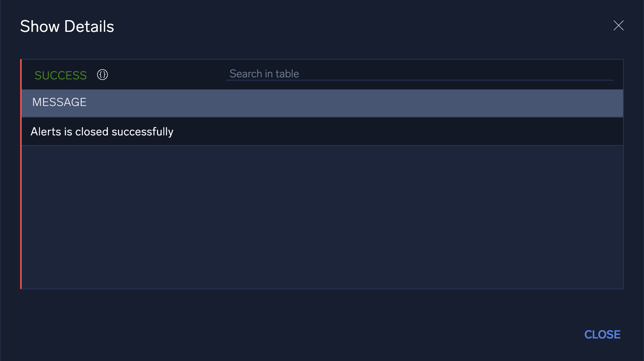Viewport: 644px width, 361px height.
Task: Close the dialog using the top-right X
Action: [x=618, y=26]
